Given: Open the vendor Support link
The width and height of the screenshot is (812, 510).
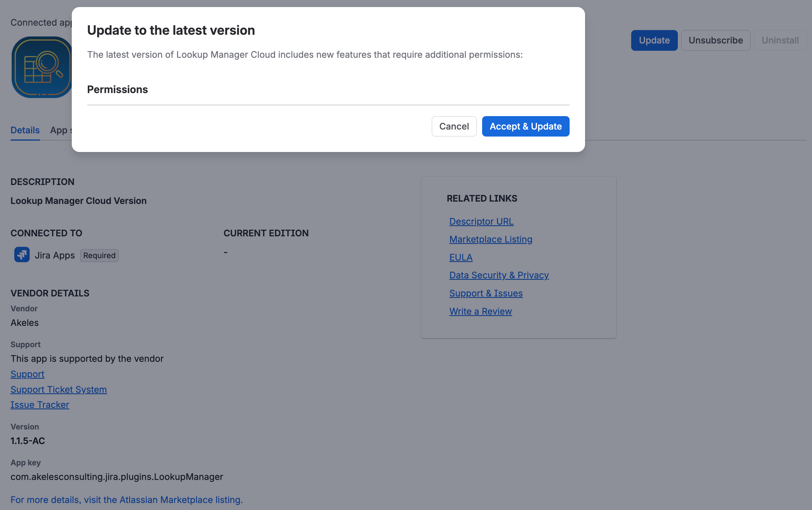Looking at the screenshot, I should point(27,374).
